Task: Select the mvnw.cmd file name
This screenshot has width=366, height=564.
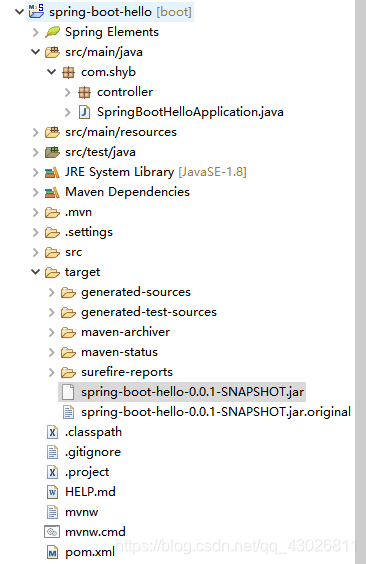Action: (95, 532)
